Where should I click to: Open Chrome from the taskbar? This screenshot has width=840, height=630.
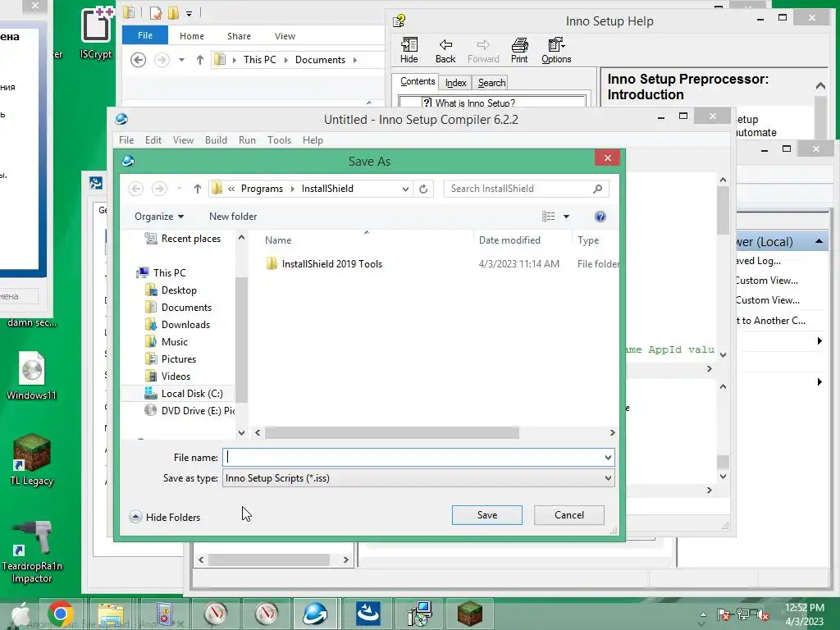click(60, 614)
